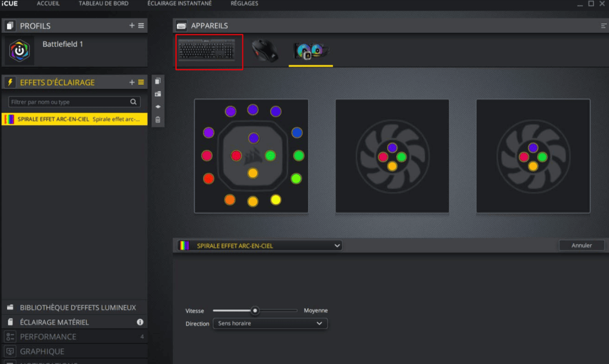
Task: Select the keyboard device thumbnail
Action: pyautogui.click(x=209, y=52)
